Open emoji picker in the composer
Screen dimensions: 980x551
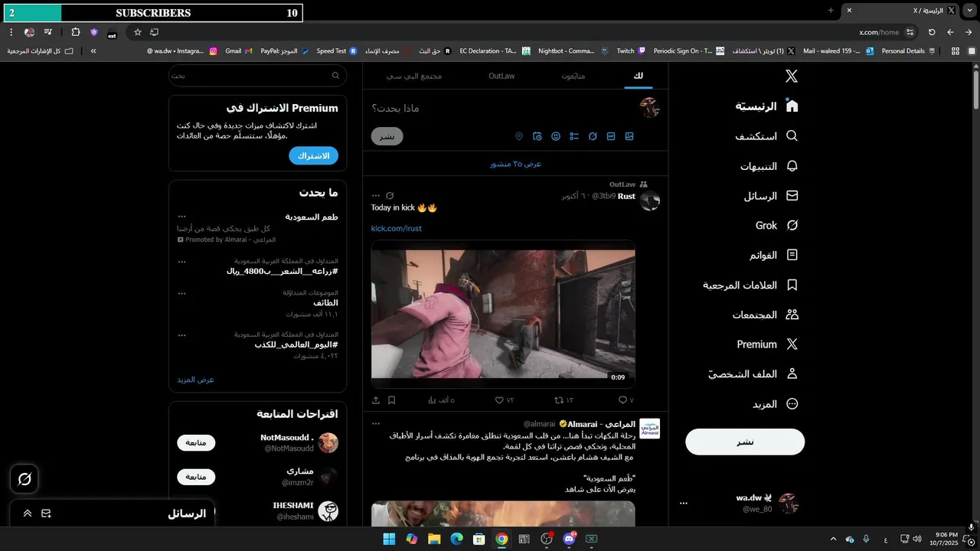coord(556,136)
